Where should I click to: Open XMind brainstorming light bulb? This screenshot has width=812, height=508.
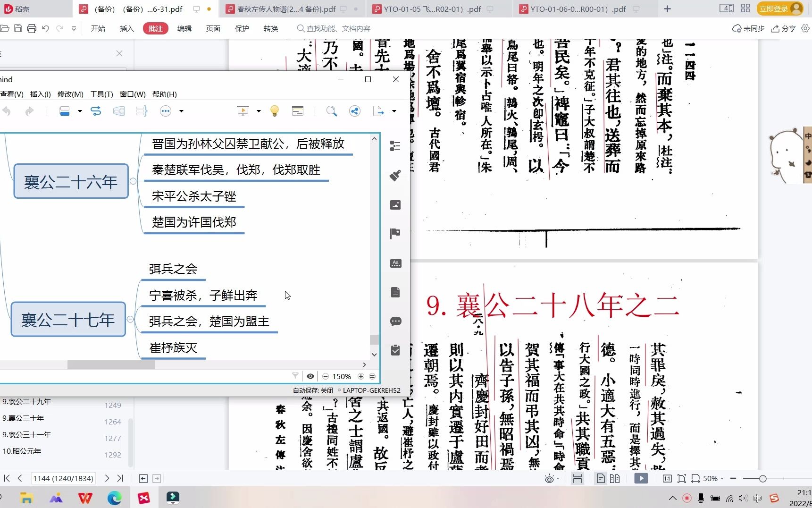click(x=275, y=111)
